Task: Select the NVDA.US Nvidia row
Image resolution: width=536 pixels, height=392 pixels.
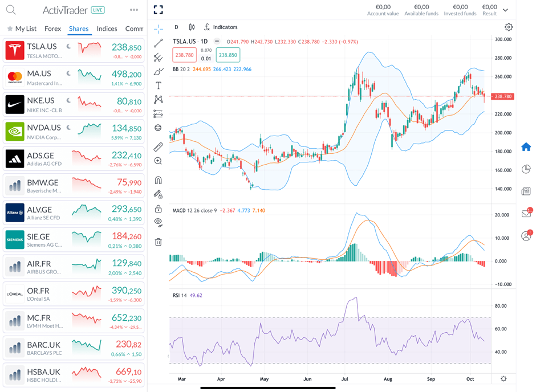Action: click(x=74, y=132)
